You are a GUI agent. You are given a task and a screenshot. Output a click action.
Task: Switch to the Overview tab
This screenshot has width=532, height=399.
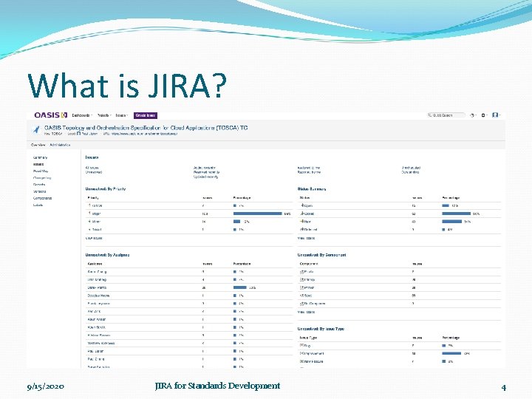click(x=38, y=145)
